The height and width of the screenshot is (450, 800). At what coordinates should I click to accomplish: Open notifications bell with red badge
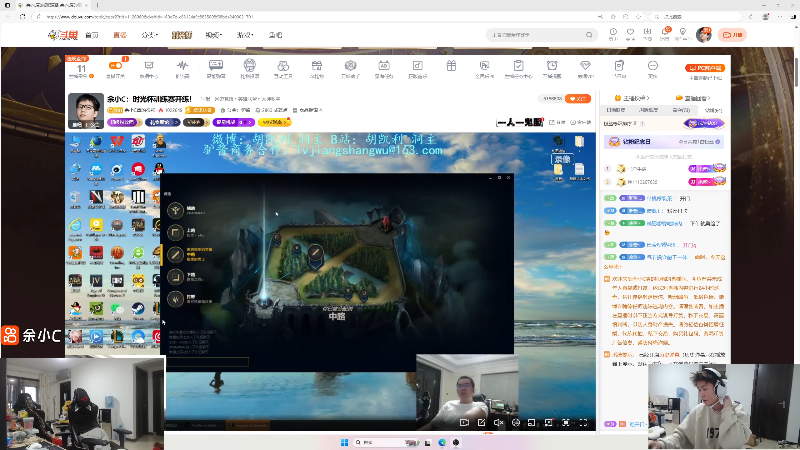click(x=665, y=32)
